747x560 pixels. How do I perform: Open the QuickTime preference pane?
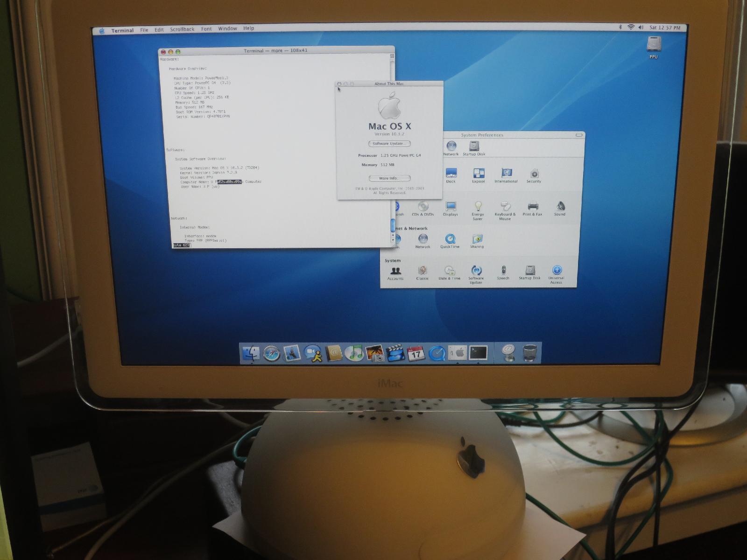(450, 241)
